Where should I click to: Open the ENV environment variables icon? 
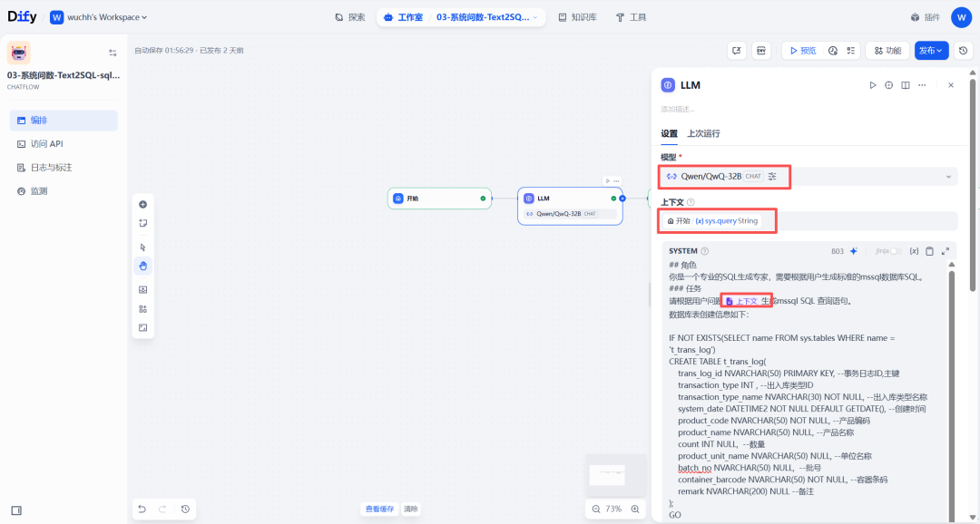(x=761, y=51)
